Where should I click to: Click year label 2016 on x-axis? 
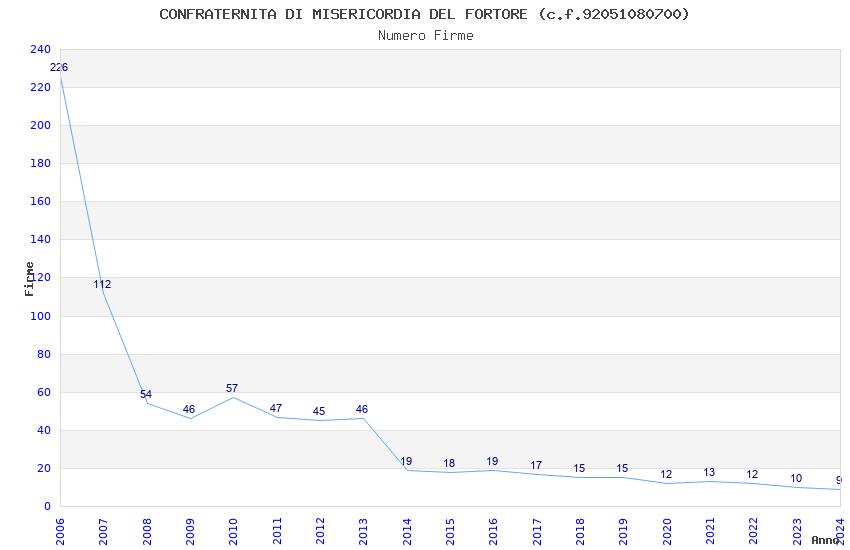(x=494, y=531)
